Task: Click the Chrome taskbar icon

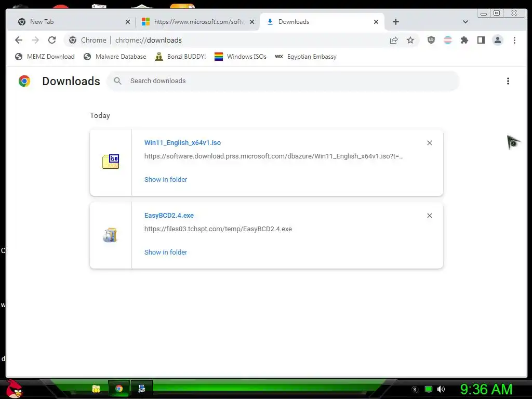Action: [119, 389]
